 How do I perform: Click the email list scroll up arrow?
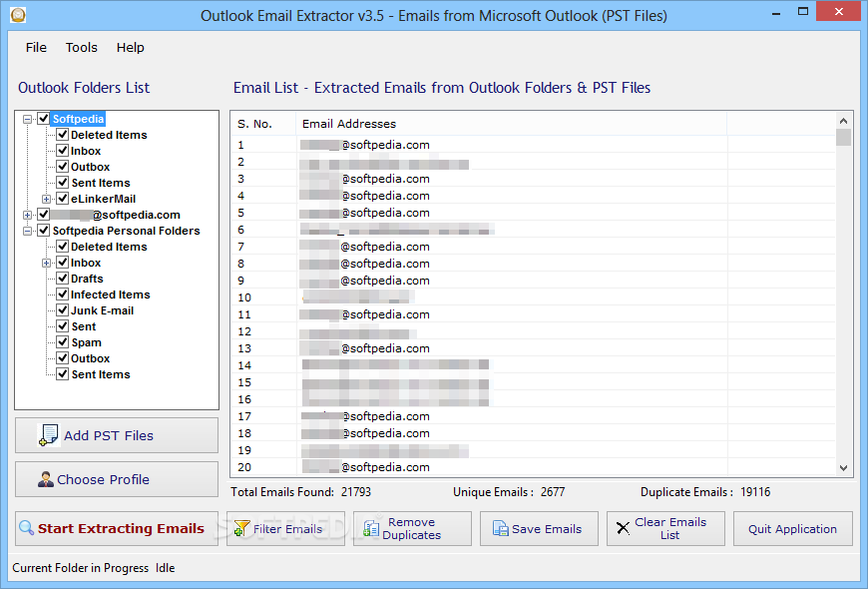[x=843, y=120]
